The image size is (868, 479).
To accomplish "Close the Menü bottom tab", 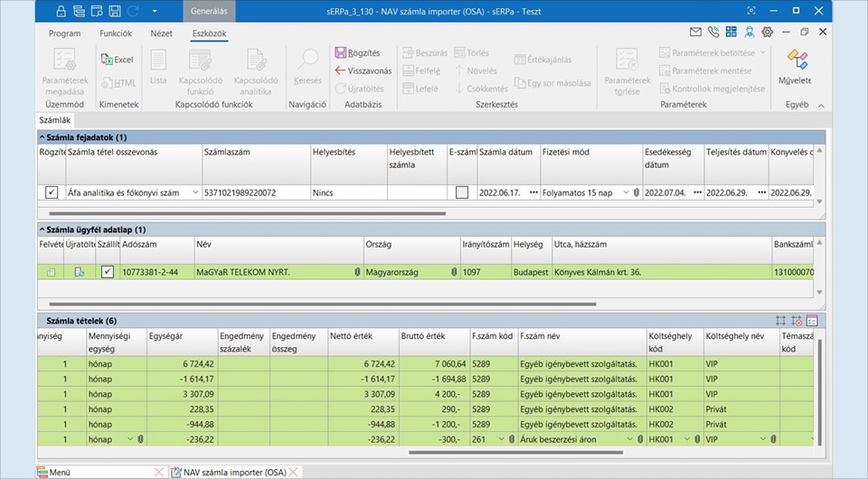I will pos(159,472).
